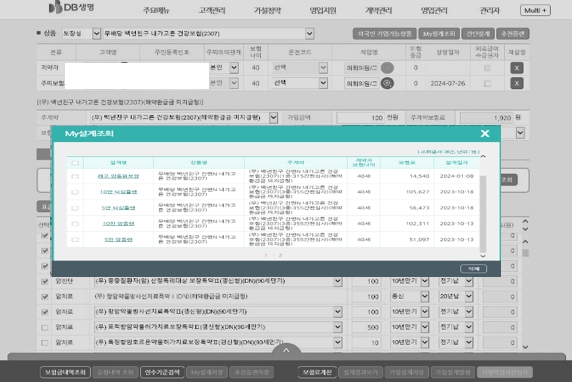The height and width of the screenshot is (383, 572).
Task: Toggle the 주피보험 row 의료급여 수급권자 checkbox
Action: [x=487, y=84]
